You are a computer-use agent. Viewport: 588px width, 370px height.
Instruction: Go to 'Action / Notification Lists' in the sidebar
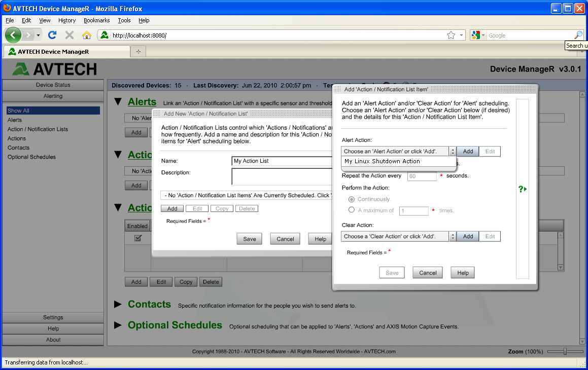coord(38,129)
